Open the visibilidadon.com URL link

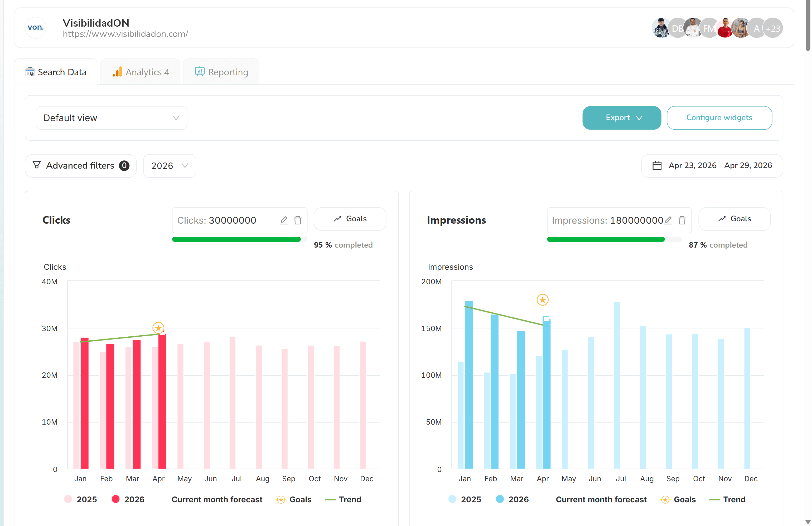pyautogui.click(x=125, y=34)
